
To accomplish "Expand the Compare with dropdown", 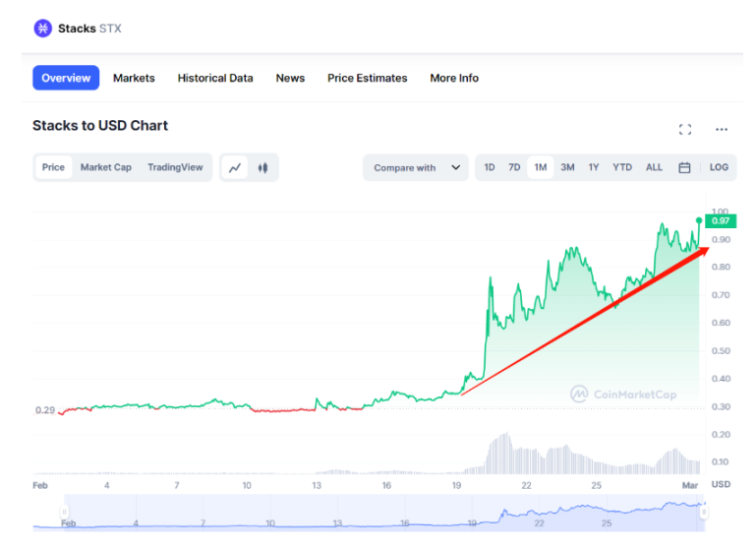I will point(416,167).
